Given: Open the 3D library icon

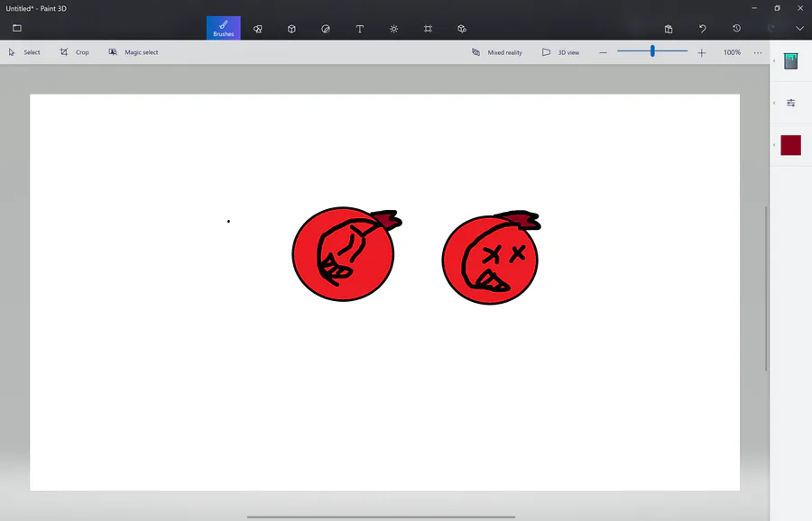Looking at the screenshot, I should 462,29.
